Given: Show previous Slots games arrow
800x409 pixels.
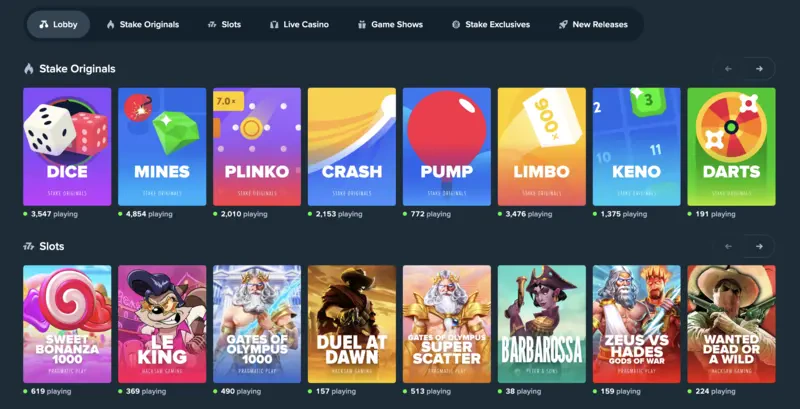Looking at the screenshot, I should coord(728,246).
